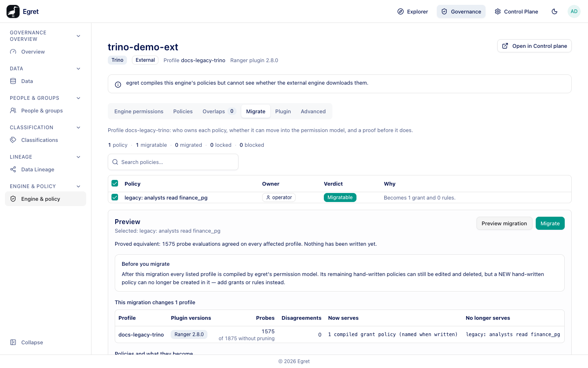
Task: Click Preview migration button
Action: point(504,223)
